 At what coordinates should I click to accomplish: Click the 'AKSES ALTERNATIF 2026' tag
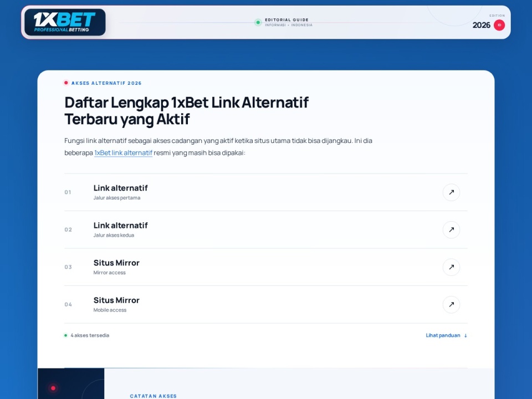click(x=106, y=83)
